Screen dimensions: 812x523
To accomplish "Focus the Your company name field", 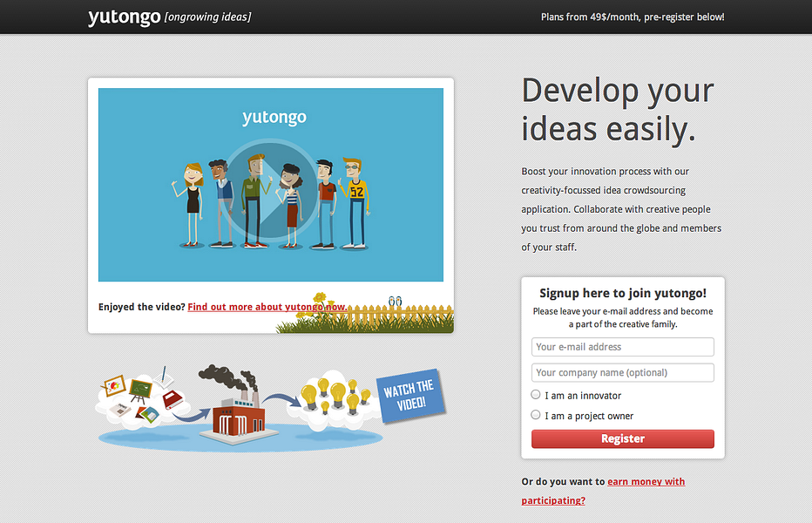I will (622, 372).
